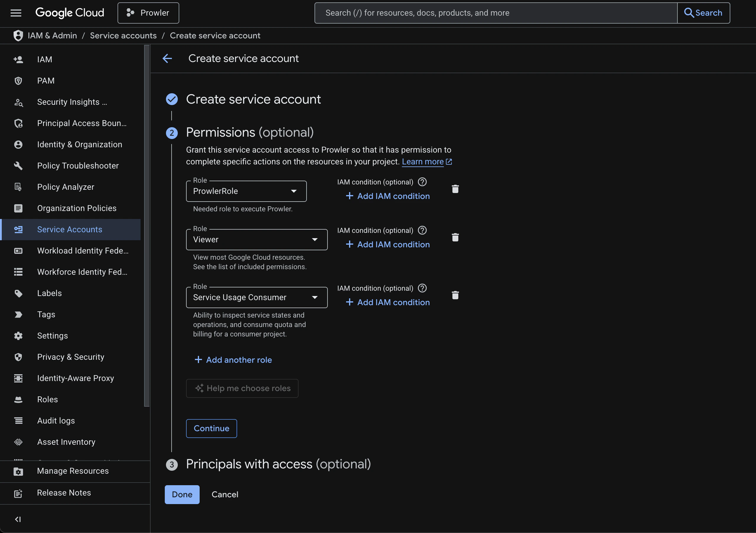Click the back arrow beside Create service account
Image resolution: width=756 pixels, height=533 pixels.
pos(167,58)
